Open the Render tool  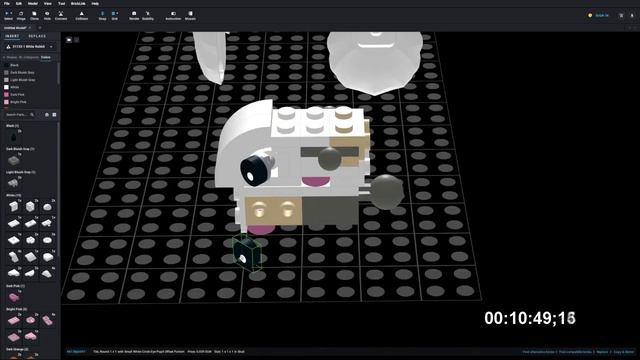pos(134,16)
